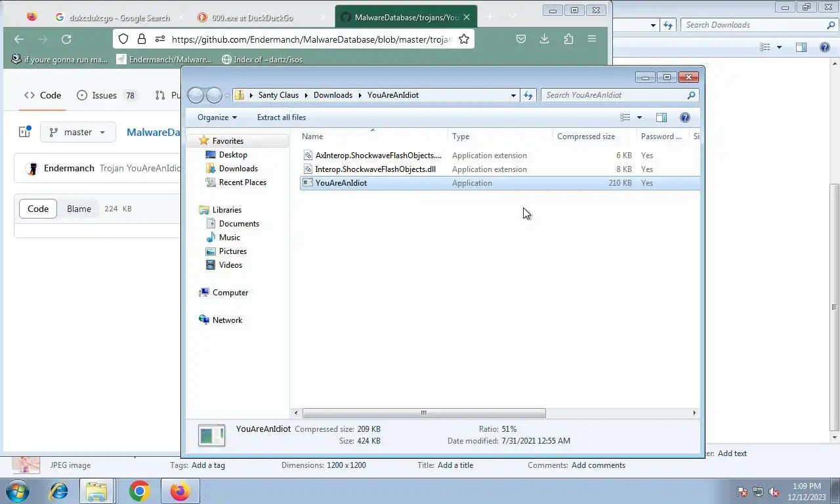840x504 pixels.
Task: Open Firefox downloads panel
Action: pyautogui.click(x=544, y=39)
